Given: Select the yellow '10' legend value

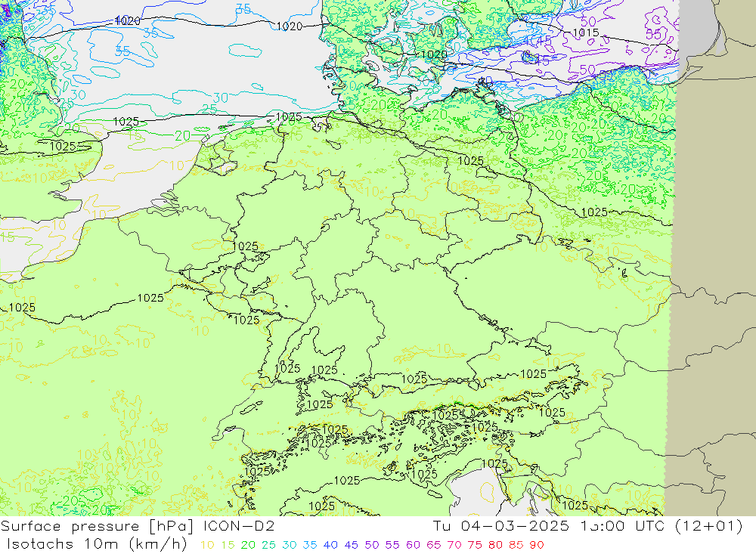Looking at the screenshot, I should coord(207,545).
